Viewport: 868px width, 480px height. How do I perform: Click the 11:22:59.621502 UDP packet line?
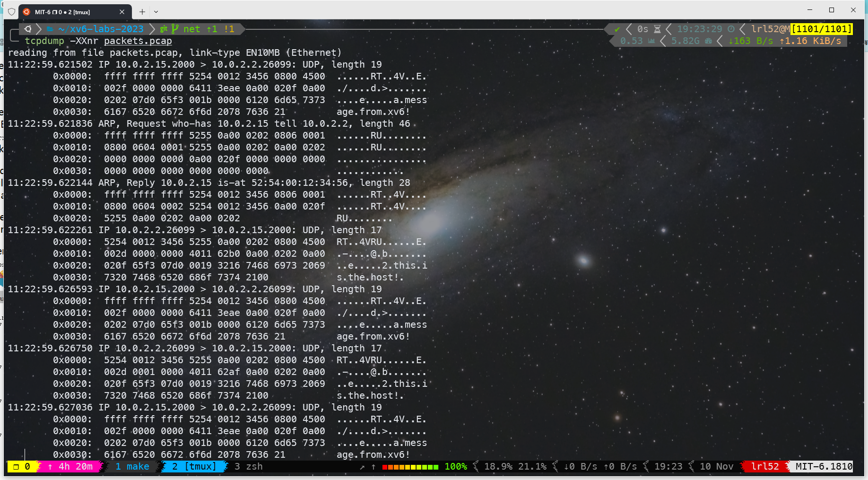coord(195,64)
